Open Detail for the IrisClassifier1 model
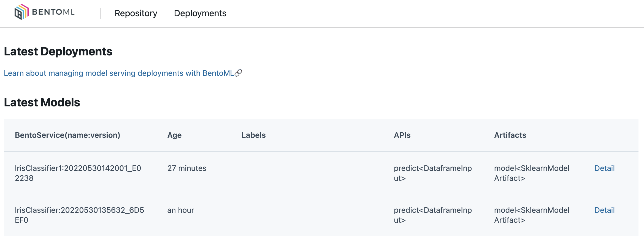Screen dimensions: 644x242 [x=604, y=168]
